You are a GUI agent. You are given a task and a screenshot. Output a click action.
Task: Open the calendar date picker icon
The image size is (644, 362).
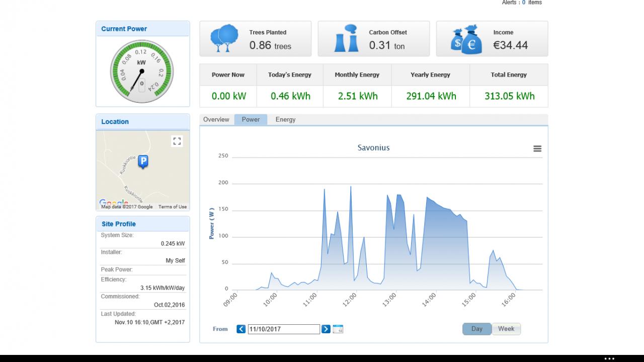coord(338,329)
